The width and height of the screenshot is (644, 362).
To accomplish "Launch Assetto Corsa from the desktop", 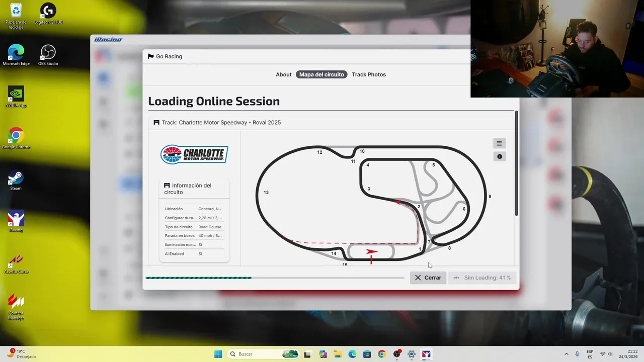I will tap(16, 263).
